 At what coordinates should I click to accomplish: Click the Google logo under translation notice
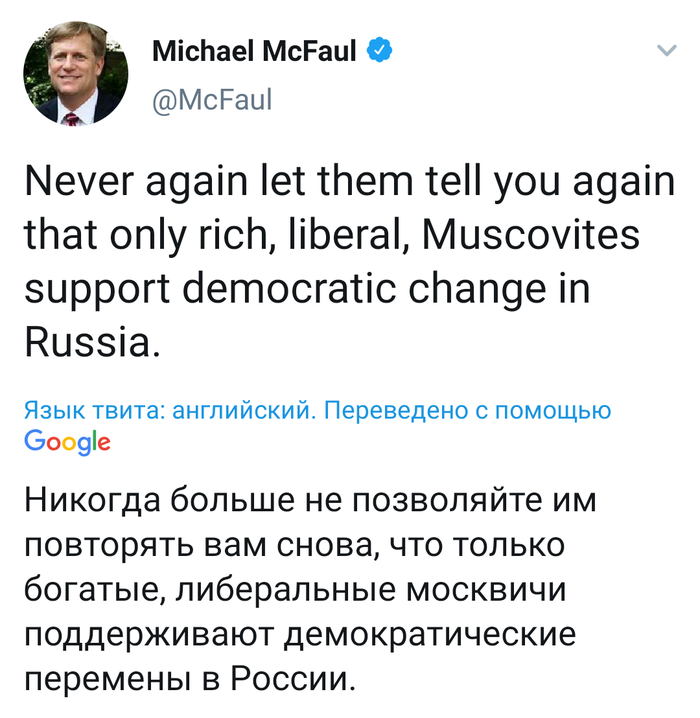(66, 442)
